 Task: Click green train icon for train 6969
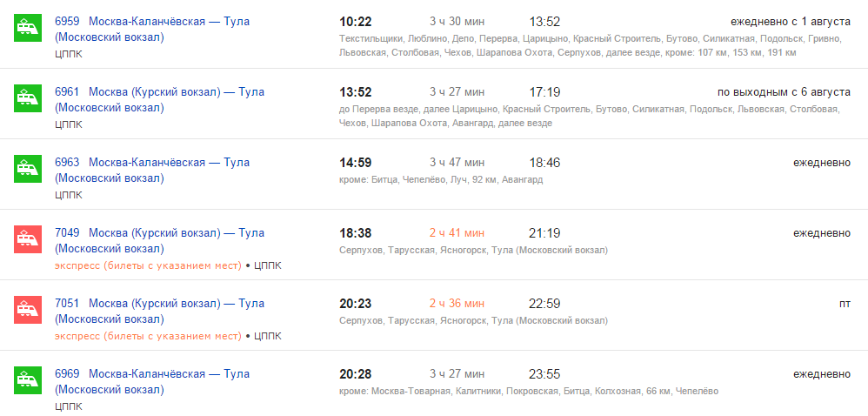click(x=28, y=380)
